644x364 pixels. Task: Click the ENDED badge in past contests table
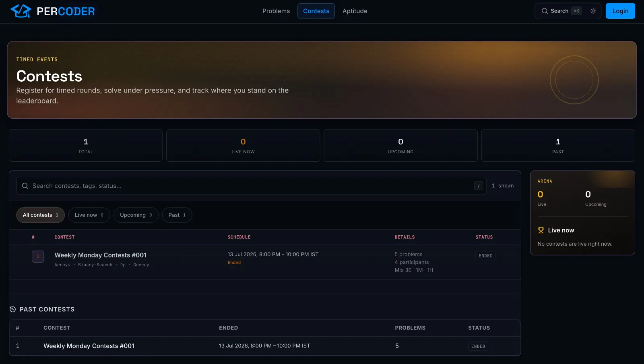click(x=478, y=346)
